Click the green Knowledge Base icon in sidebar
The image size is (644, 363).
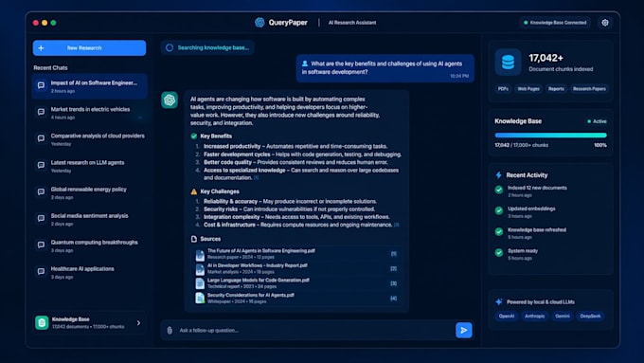point(42,322)
